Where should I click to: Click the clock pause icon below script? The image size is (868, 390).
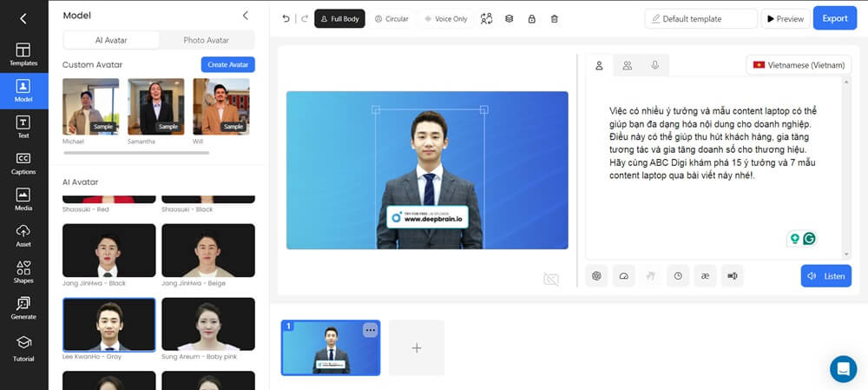tap(678, 276)
